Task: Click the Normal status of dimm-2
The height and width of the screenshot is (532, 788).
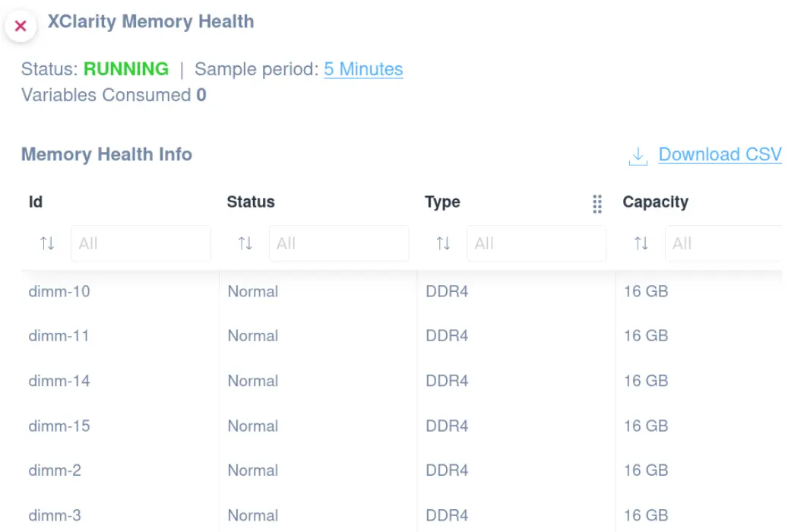Action: click(x=253, y=470)
